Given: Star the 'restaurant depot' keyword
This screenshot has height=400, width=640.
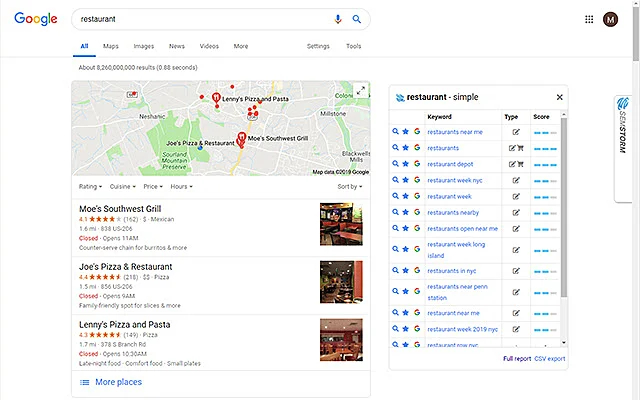Looking at the screenshot, I should (406, 164).
